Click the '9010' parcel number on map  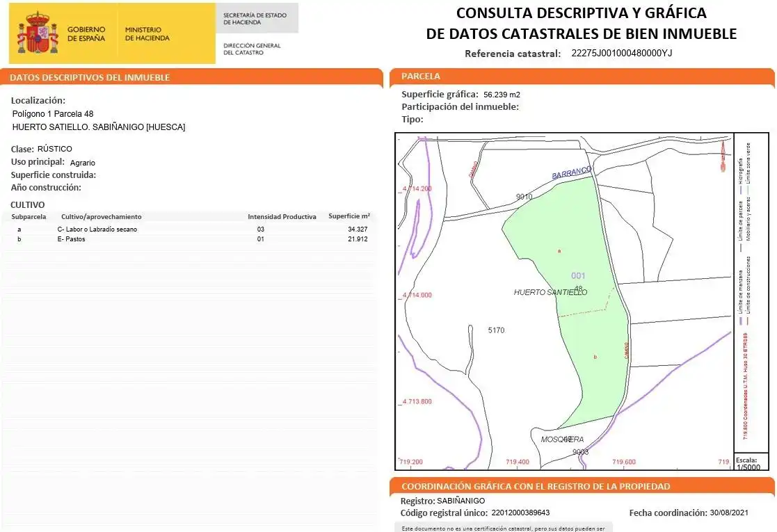[x=524, y=197]
